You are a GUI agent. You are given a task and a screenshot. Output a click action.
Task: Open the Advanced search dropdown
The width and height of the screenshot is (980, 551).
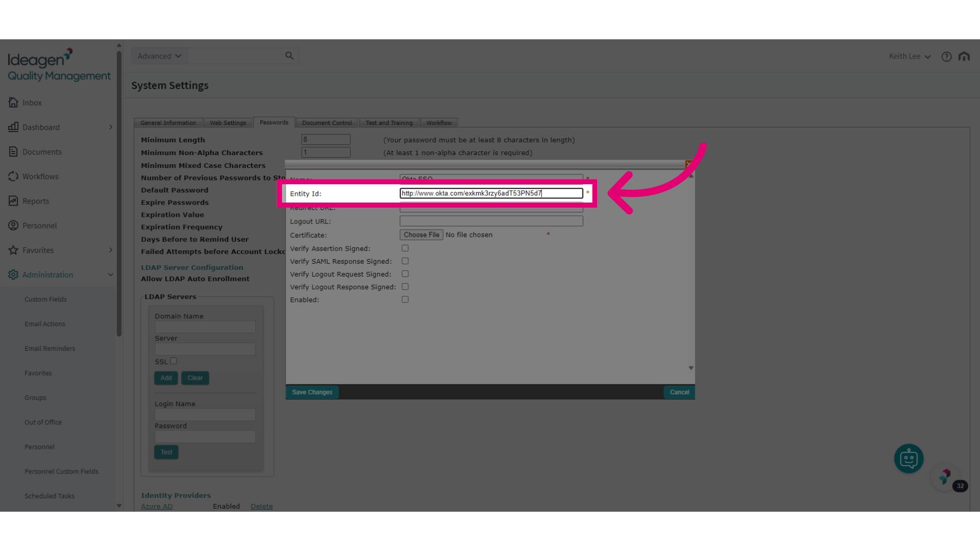click(159, 56)
